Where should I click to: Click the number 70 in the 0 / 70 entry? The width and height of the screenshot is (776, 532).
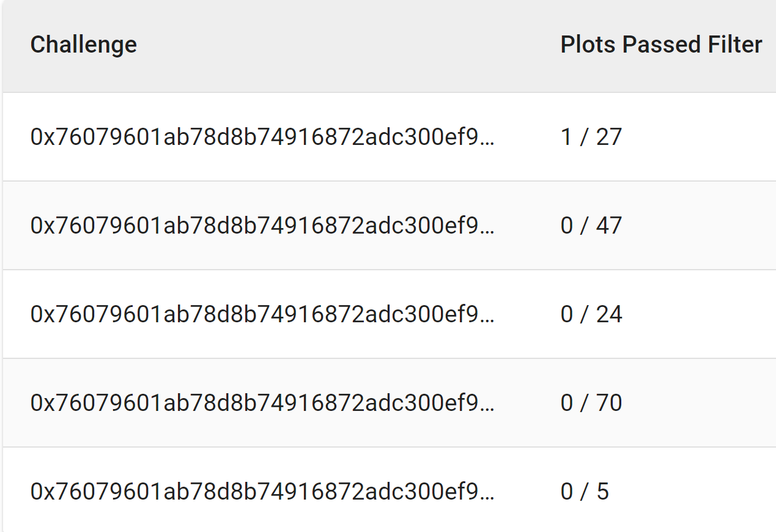(x=609, y=403)
